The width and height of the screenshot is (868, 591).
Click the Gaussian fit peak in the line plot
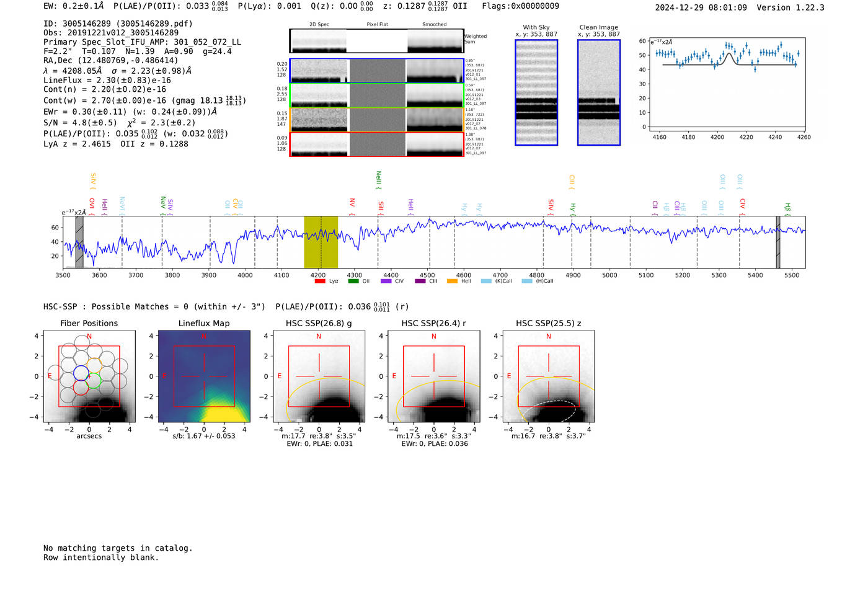click(730, 55)
